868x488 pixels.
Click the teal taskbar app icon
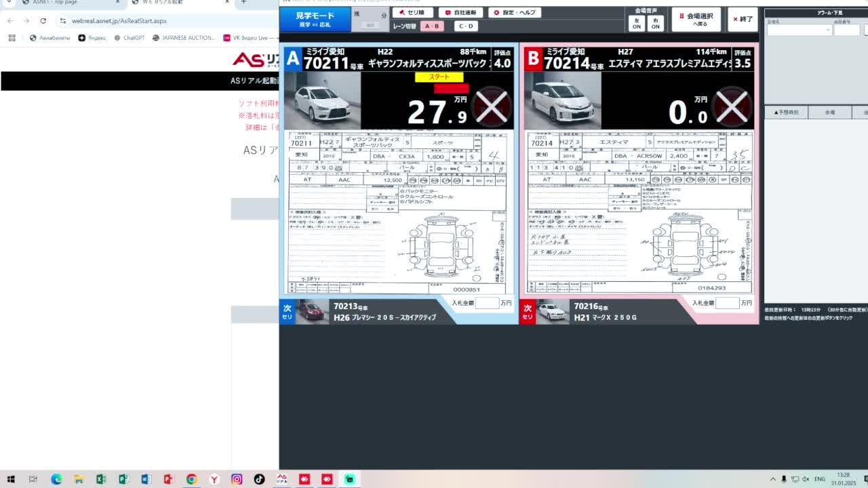(350, 479)
